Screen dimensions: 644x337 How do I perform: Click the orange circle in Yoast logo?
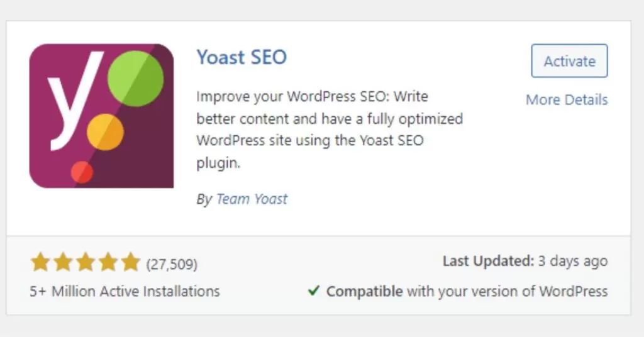(105, 132)
